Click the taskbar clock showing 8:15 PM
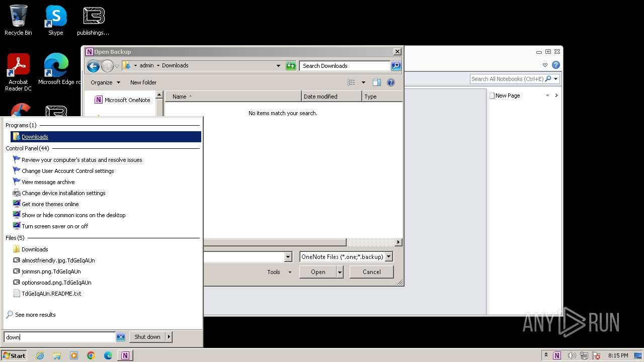This screenshot has width=644, height=362. pyautogui.click(x=618, y=356)
